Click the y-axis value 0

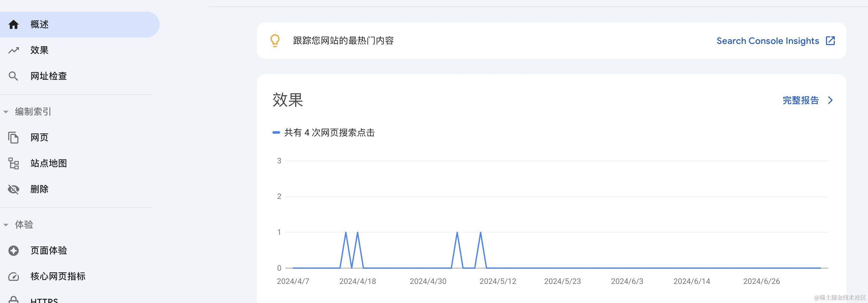279,268
